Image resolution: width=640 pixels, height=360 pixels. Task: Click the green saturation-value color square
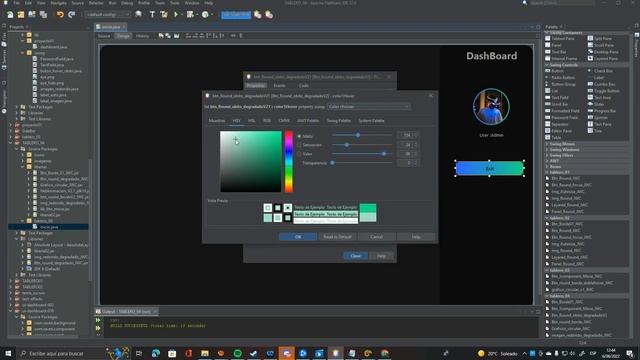pyautogui.click(x=251, y=162)
